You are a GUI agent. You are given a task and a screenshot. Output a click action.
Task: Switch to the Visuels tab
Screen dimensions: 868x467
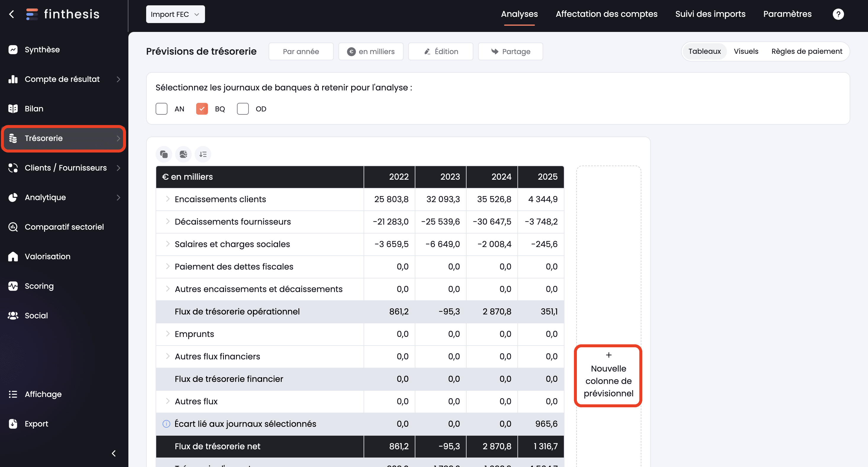coord(746,51)
